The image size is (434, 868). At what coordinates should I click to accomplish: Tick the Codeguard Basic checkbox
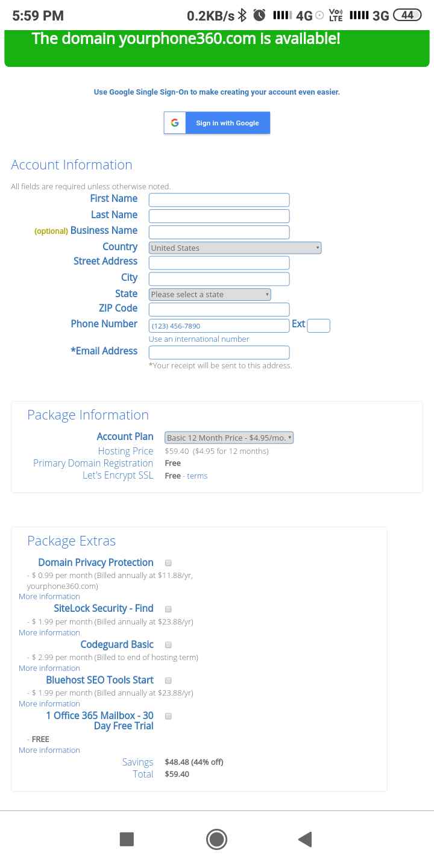click(168, 645)
